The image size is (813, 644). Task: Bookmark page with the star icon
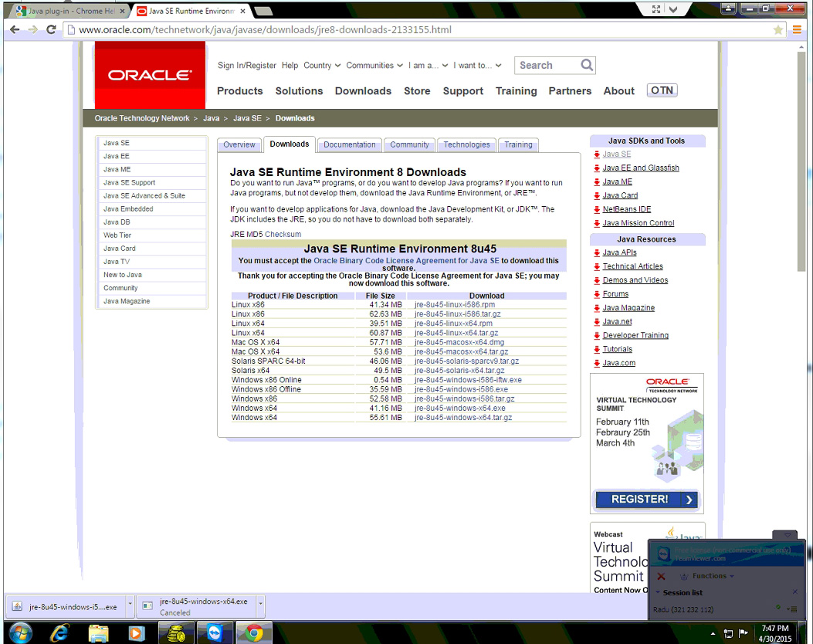pos(777,30)
